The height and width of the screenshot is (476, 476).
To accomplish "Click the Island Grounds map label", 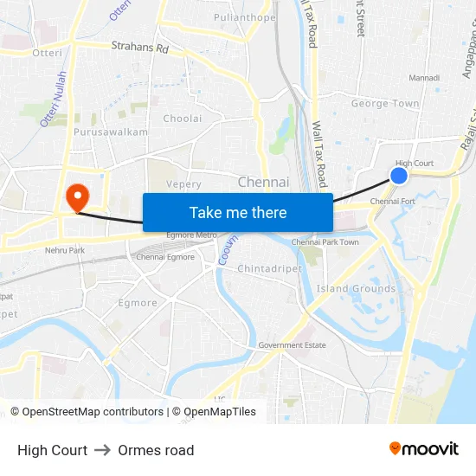I will coord(356,288).
